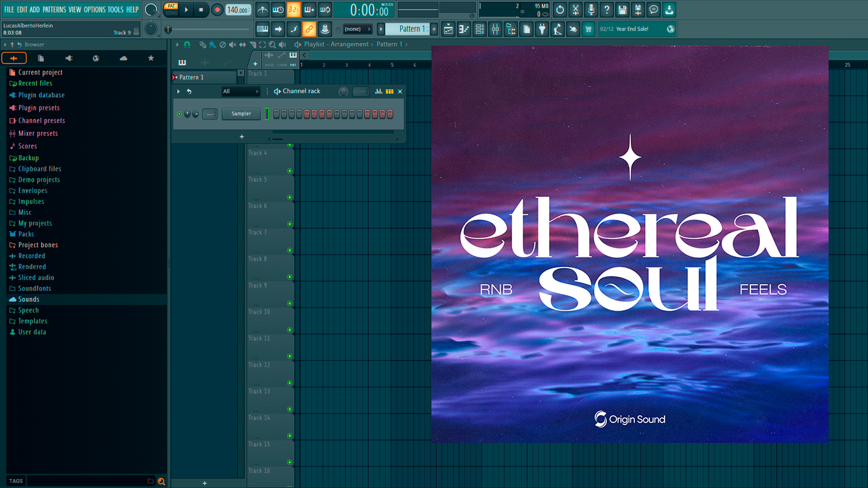The width and height of the screenshot is (868, 488).
Task: Open help with the question mark icon
Action: pos(607,10)
